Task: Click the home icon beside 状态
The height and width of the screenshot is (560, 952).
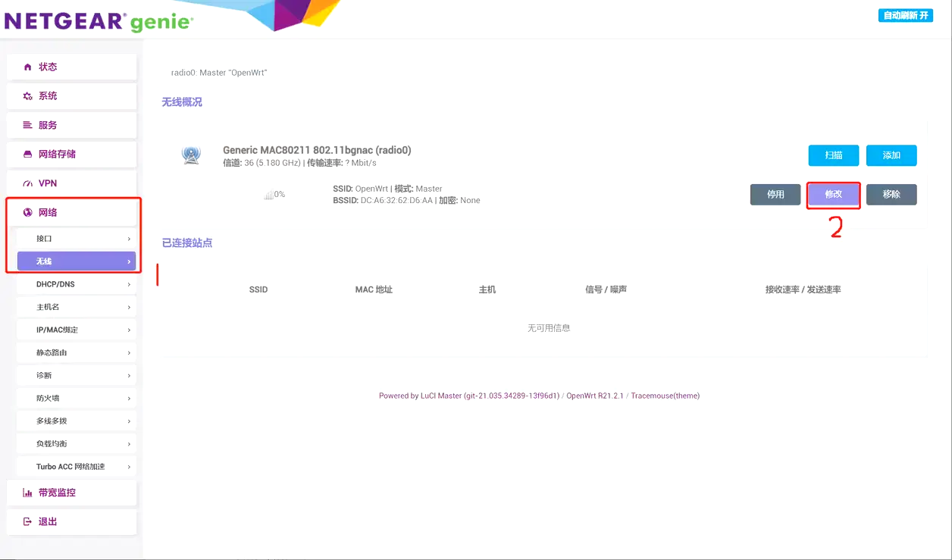Action: (x=28, y=67)
